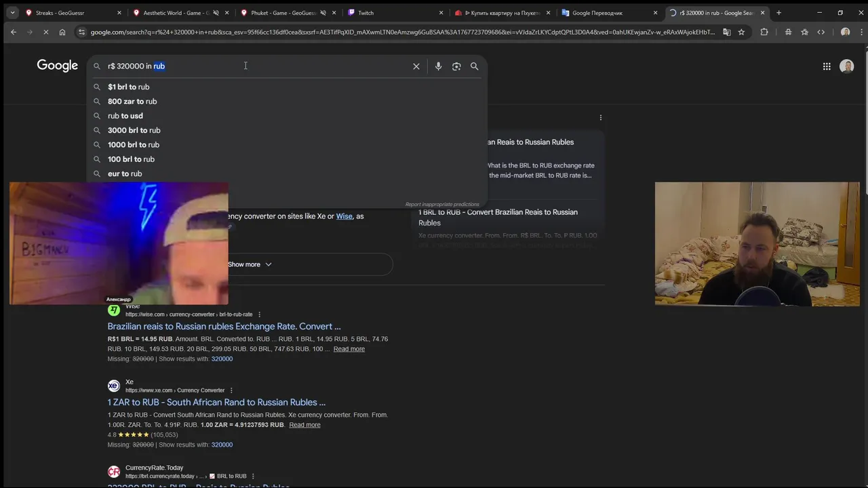Click Report inappropriate predictions
Viewport: 868px width, 488px height.
tap(442, 204)
